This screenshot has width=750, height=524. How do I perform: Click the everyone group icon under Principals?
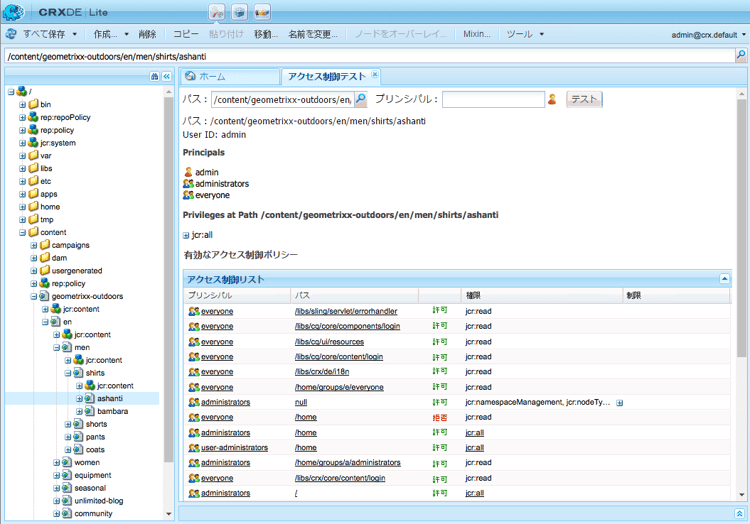188,195
